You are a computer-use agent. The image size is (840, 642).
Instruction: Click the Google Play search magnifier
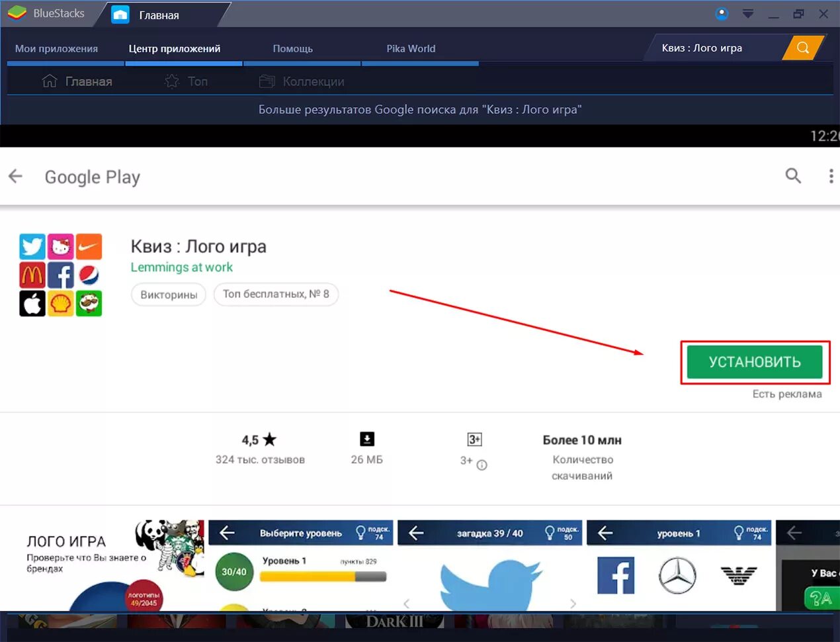click(793, 175)
